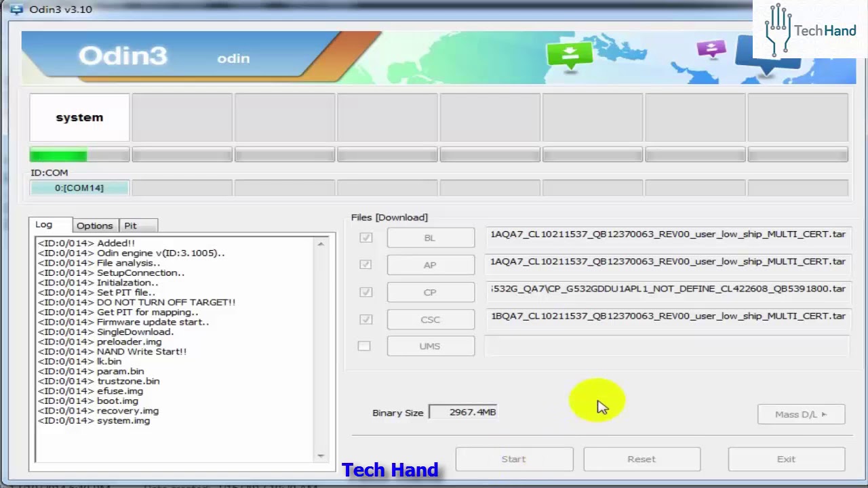868x488 pixels.
Task: Click the system status box
Action: 79,117
